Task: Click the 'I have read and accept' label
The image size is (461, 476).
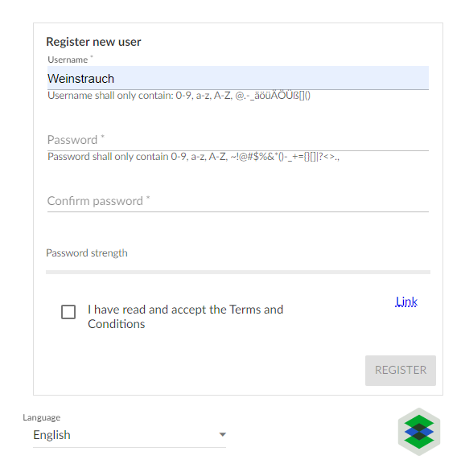Action: (x=185, y=317)
